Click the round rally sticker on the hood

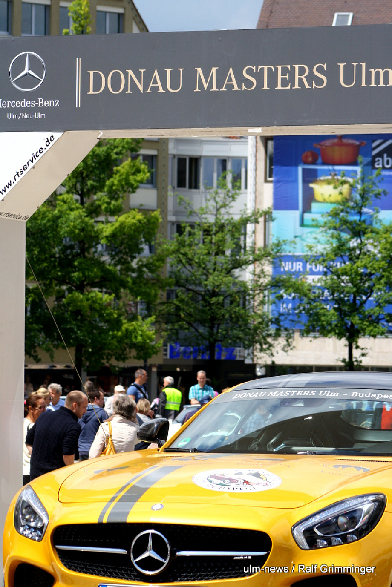[237, 480]
